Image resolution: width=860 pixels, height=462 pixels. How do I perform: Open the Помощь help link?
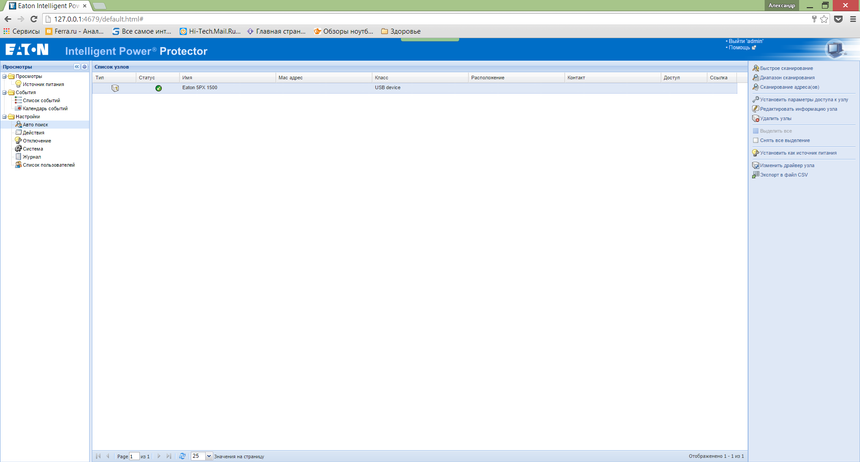click(x=741, y=47)
